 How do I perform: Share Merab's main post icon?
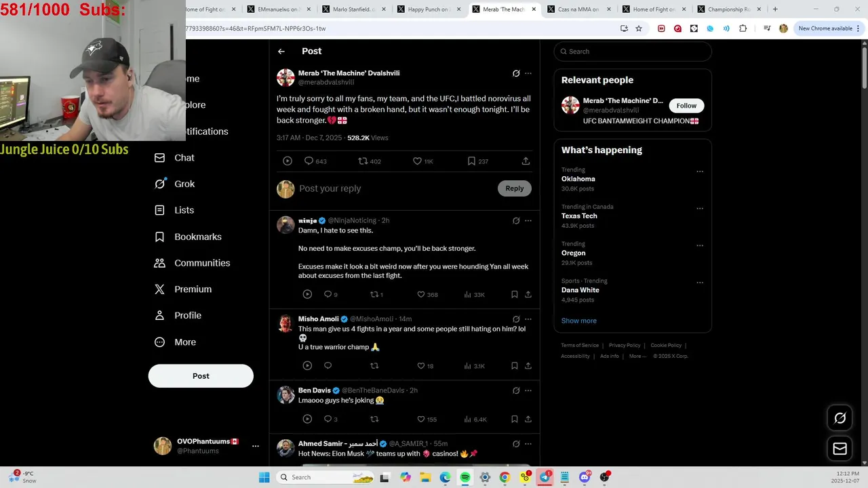(x=526, y=161)
